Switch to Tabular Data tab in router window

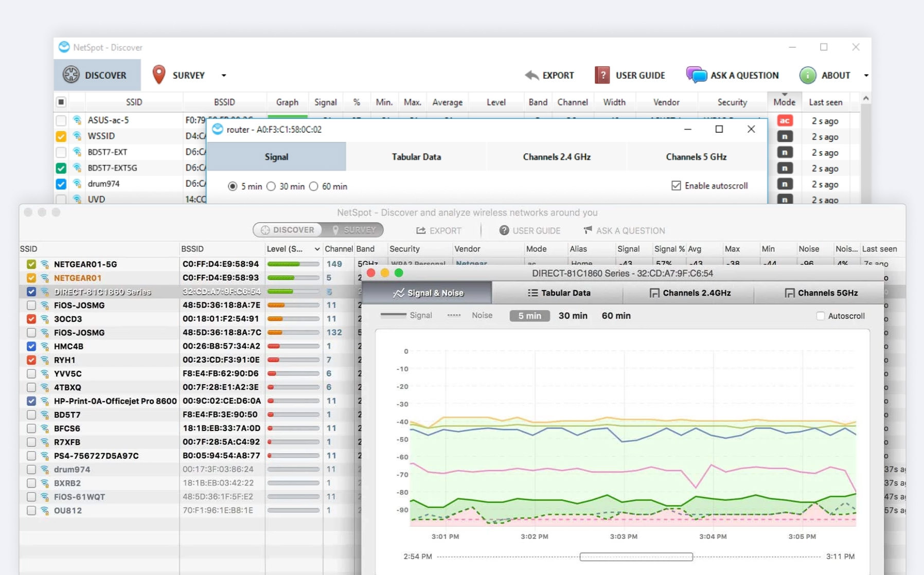coord(416,156)
